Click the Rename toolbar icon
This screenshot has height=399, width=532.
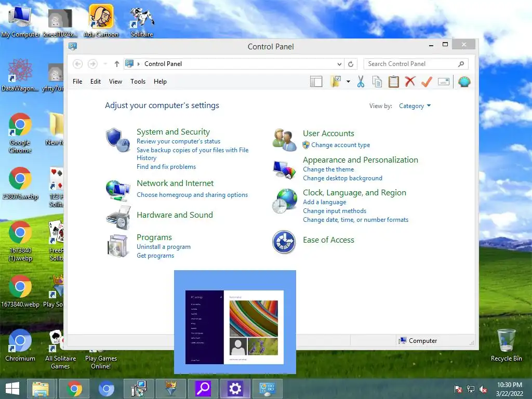coord(444,82)
